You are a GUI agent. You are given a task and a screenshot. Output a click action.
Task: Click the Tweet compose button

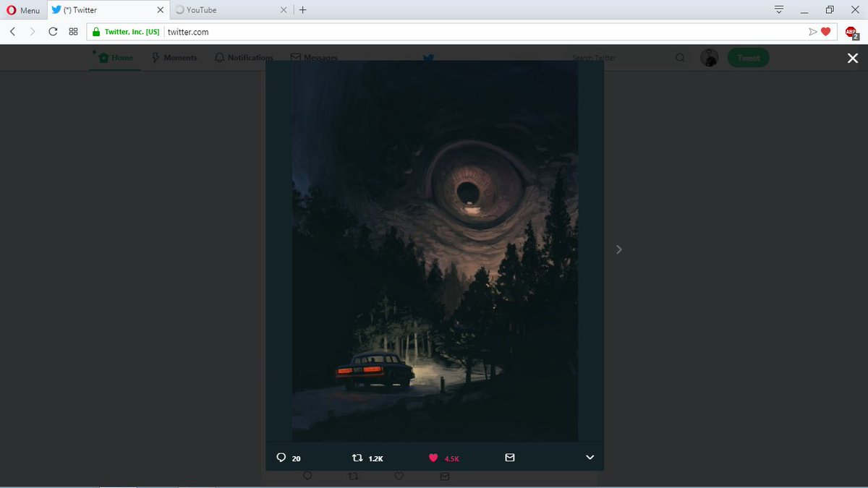click(749, 58)
